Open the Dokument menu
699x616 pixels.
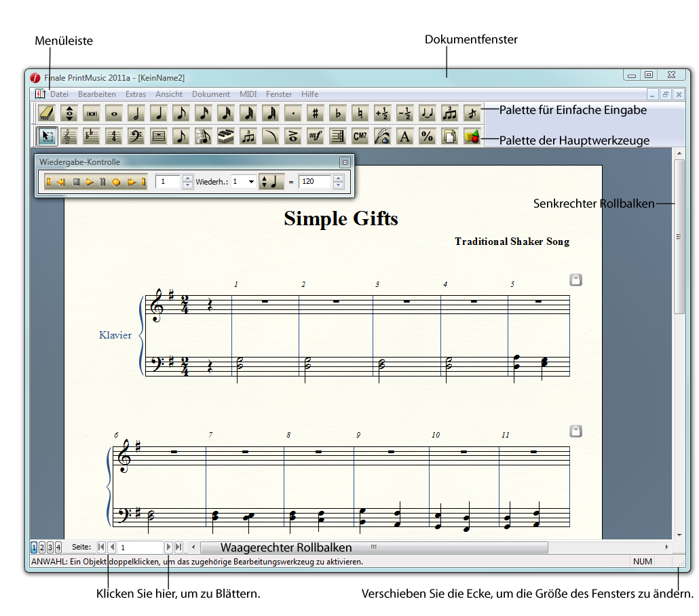click(211, 94)
